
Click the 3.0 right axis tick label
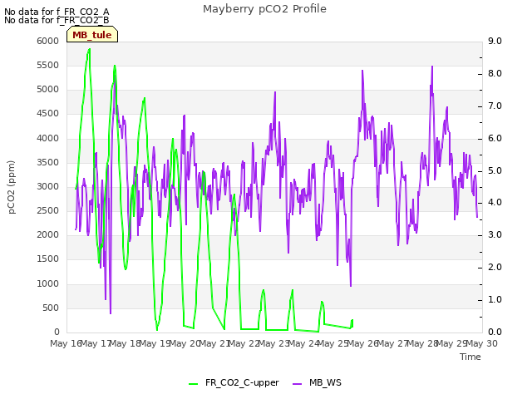(495, 234)
